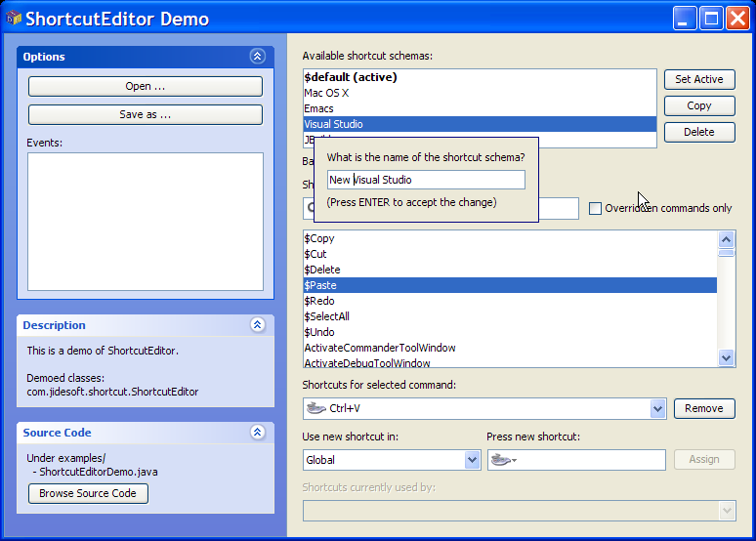
Task: Select ActivateDebugToolWindow command
Action: [x=510, y=362]
